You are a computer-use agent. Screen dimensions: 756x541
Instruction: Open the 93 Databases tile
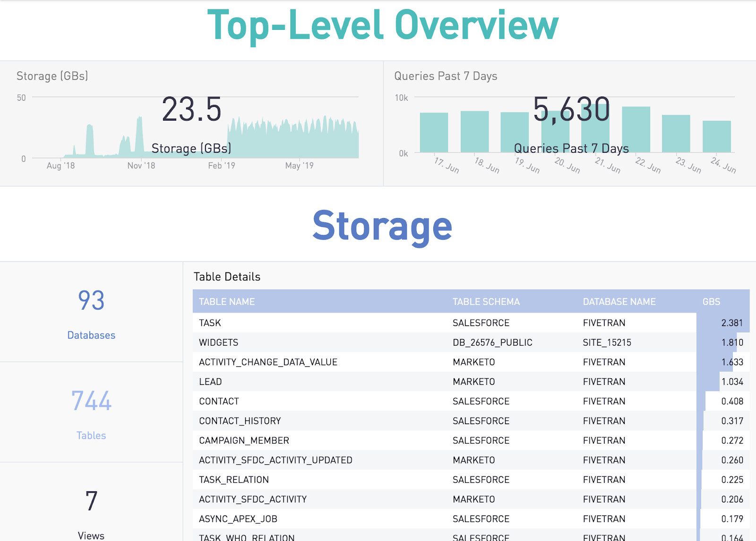click(x=91, y=313)
